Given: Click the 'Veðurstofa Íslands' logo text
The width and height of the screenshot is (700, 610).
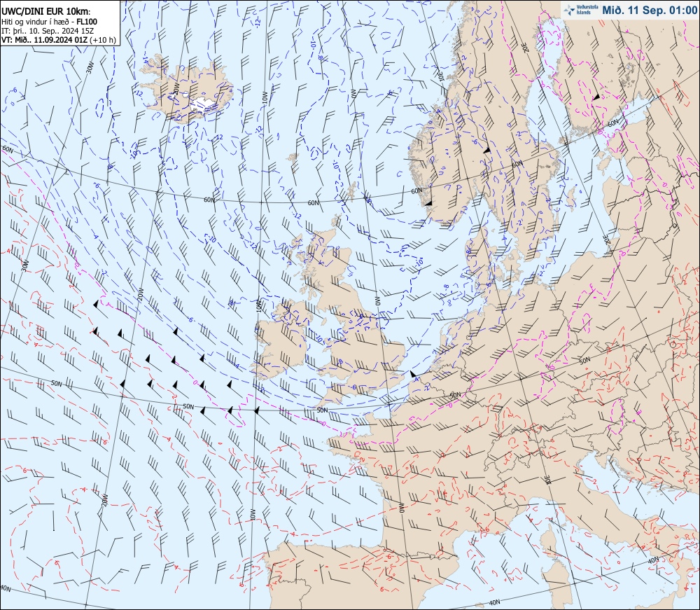Looking at the screenshot, I should pos(587,10).
